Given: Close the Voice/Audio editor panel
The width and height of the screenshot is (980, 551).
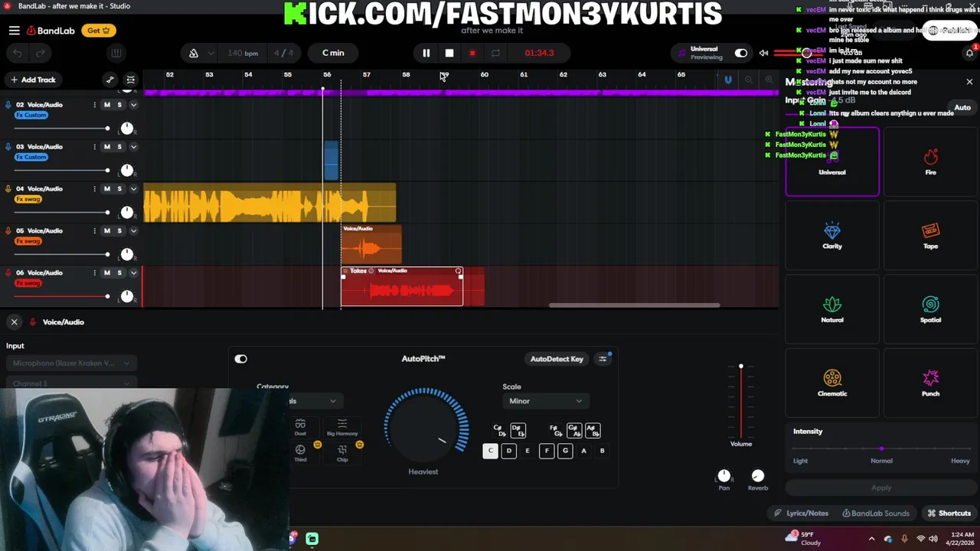Looking at the screenshot, I should coord(14,322).
